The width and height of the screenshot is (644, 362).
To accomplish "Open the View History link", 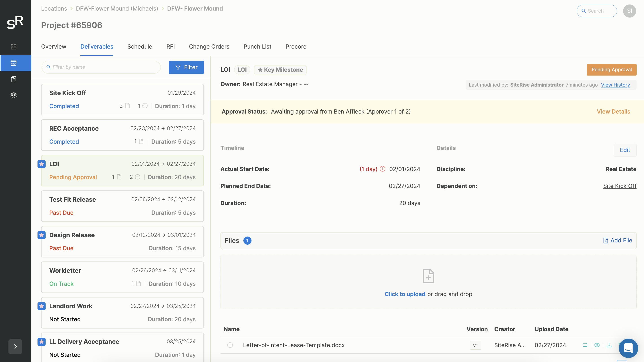I will point(615,85).
